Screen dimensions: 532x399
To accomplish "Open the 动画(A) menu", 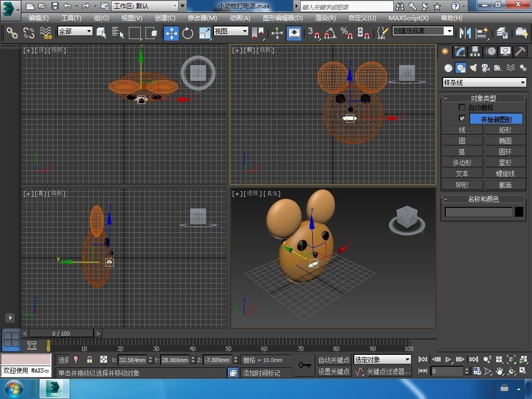I will [x=240, y=18].
